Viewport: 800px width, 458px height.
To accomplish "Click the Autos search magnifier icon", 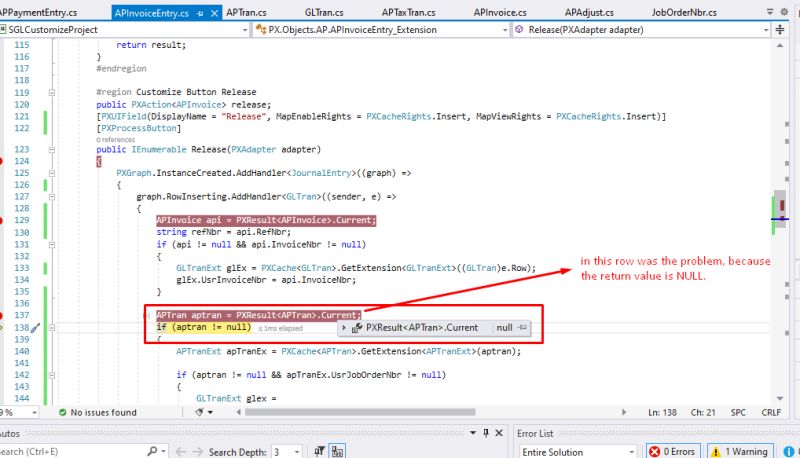I will tap(152, 451).
